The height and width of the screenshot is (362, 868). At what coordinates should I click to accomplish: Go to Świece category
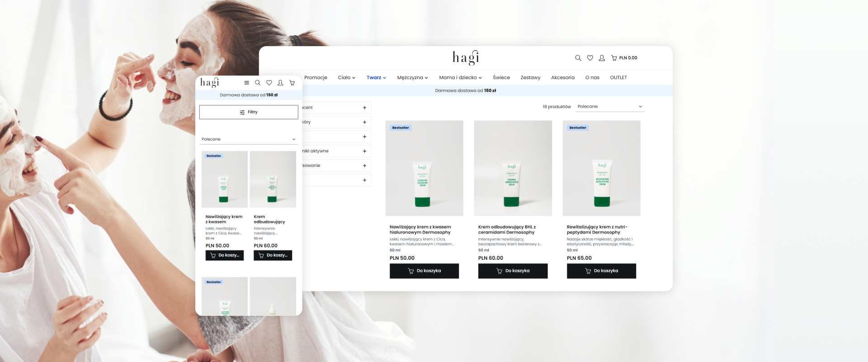pos(501,78)
